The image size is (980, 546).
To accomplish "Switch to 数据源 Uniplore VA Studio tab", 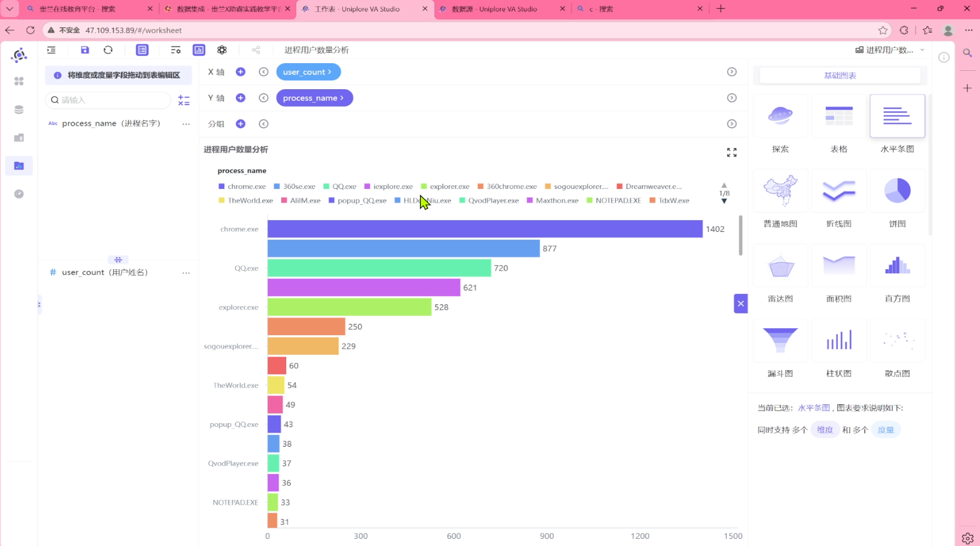I will tap(502, 9).
